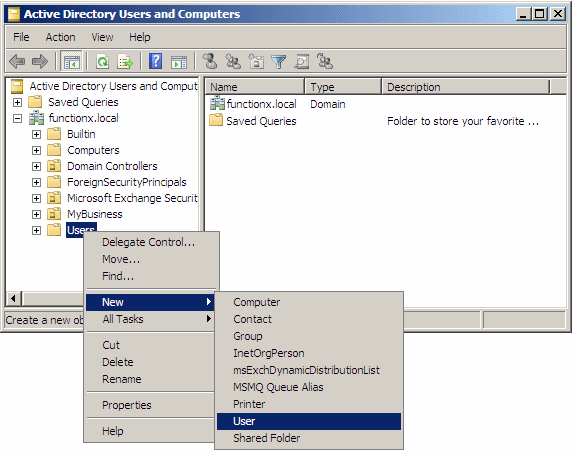Select Computers tree item

[x=93, y=150]
